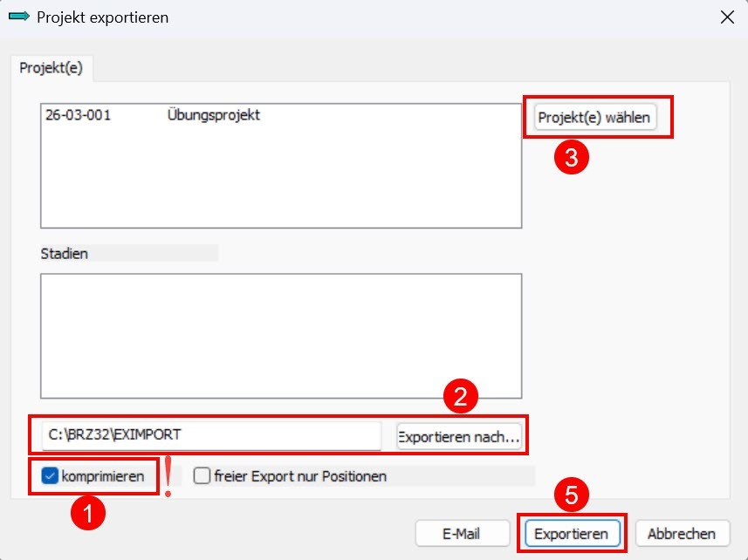Click the red circle marker number 1
Viewport: 748px width, 560px height.
pyautogui.click(x=88, y=512)
